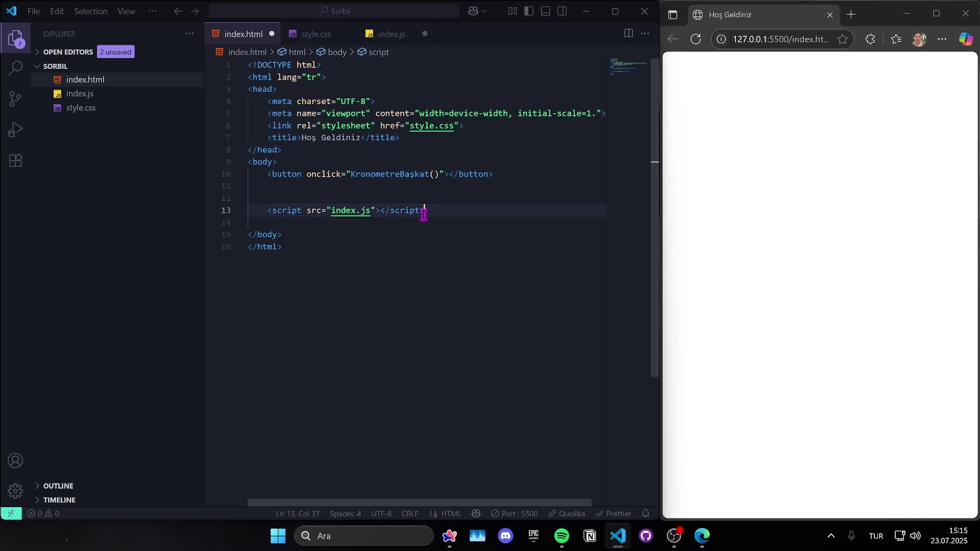Toggle secondary side bar visibility
Image resolution: width=980 pixels, height=551 pixels.
[x=562, y=11]
